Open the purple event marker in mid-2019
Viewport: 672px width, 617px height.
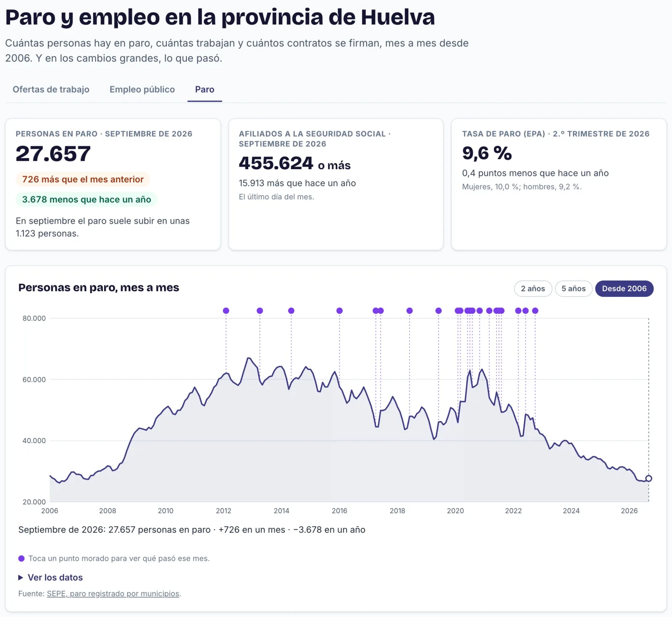[x=438, y=311]
